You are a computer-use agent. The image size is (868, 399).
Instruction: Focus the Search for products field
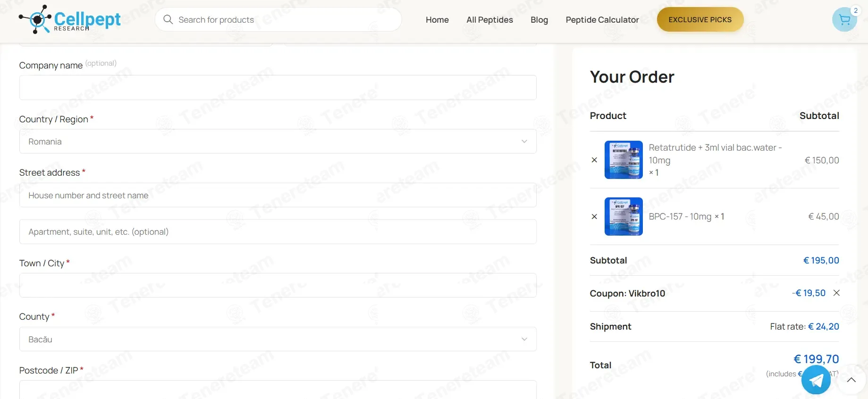click(x=278, y=19)
